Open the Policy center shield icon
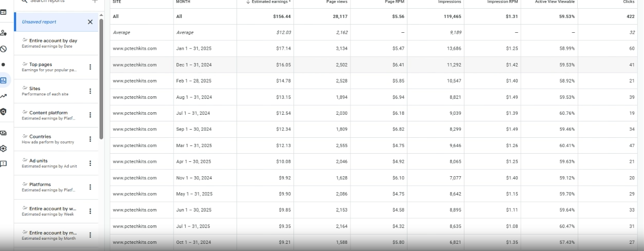Image resolution: width=644 pixels, height=251 pixels. [x=3, y=112]
